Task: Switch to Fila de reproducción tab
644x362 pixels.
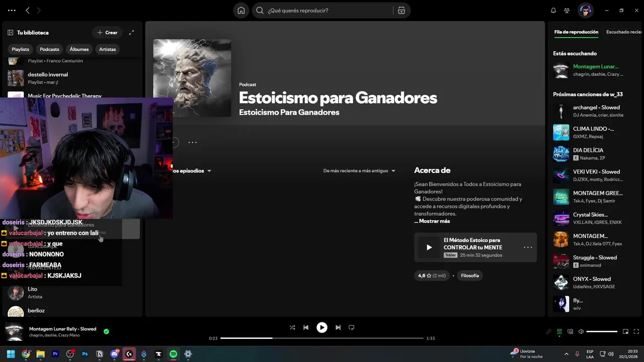Action: [576, 32]
